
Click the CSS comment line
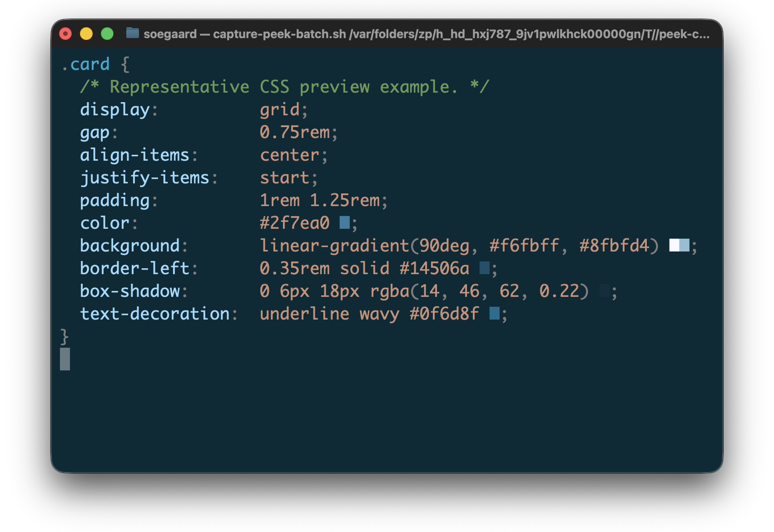284,87
